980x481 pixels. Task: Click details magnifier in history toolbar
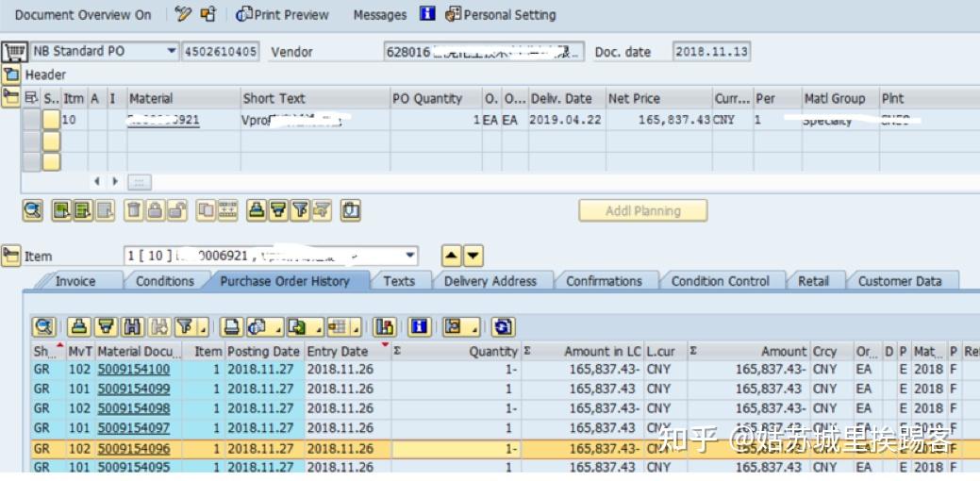(x=44, y=326)
